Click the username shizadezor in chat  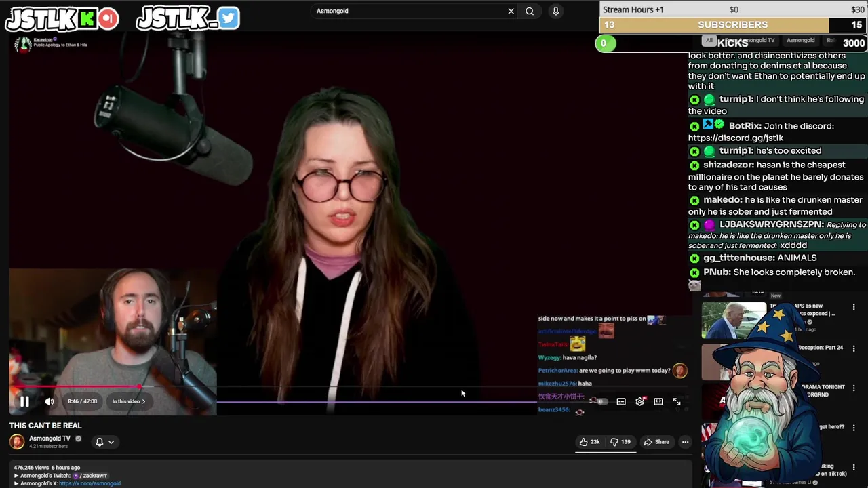pos(728,165)
